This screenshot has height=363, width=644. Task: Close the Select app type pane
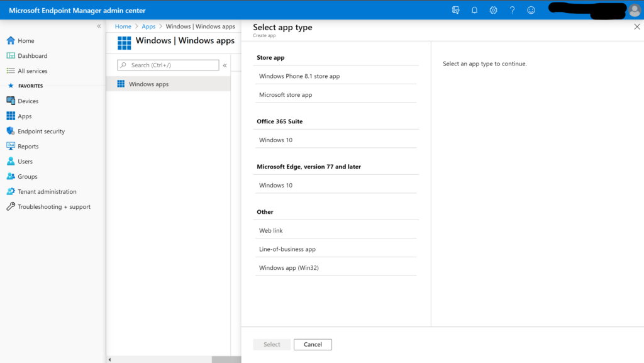click(x=636, y=26)
